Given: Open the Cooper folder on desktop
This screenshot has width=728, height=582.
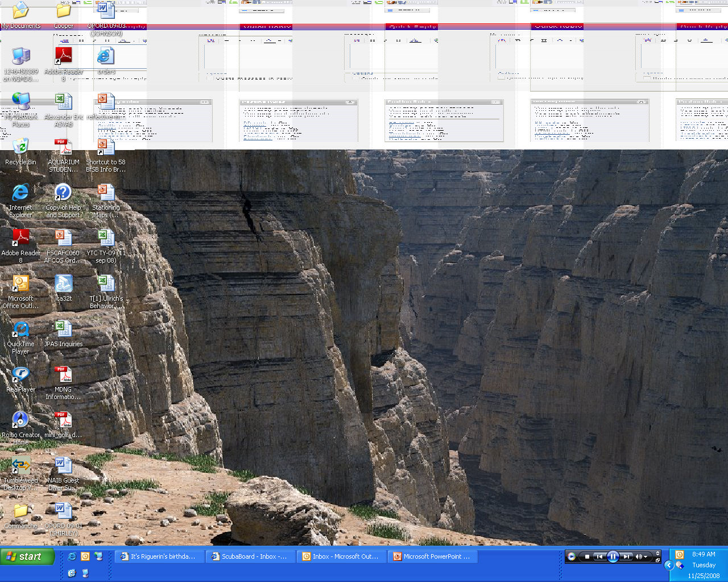Looking at the screenshot, I should (63, 15).
